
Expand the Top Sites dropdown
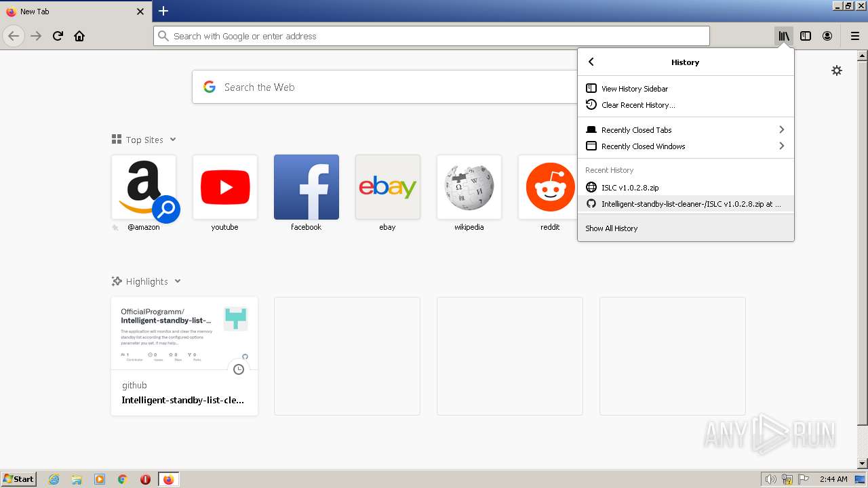[x=173, y=140]
